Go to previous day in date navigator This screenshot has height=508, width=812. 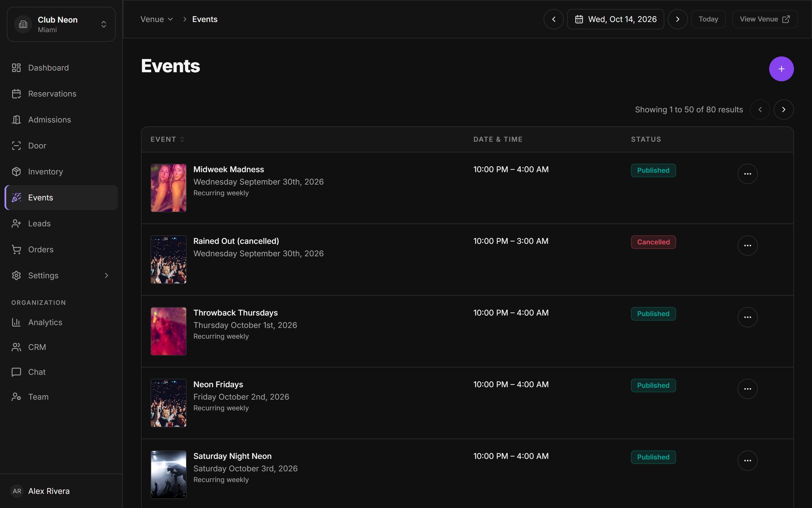[x=554, y=19]
